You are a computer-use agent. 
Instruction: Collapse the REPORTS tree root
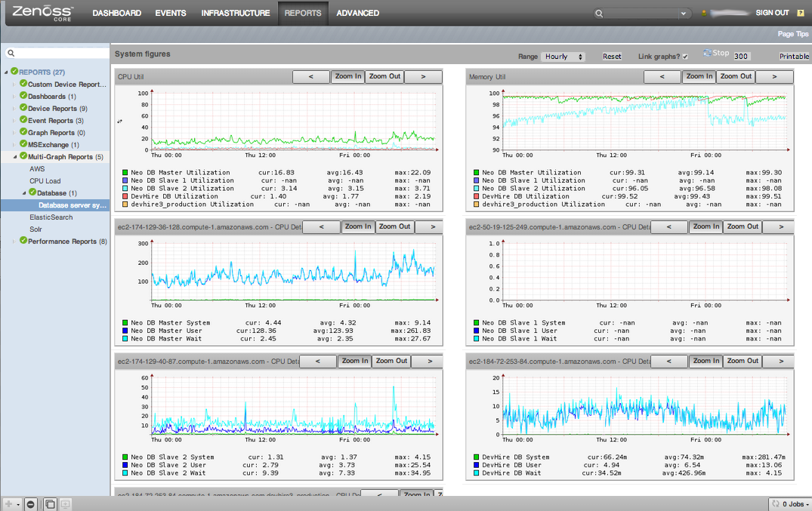coord(6,72)
